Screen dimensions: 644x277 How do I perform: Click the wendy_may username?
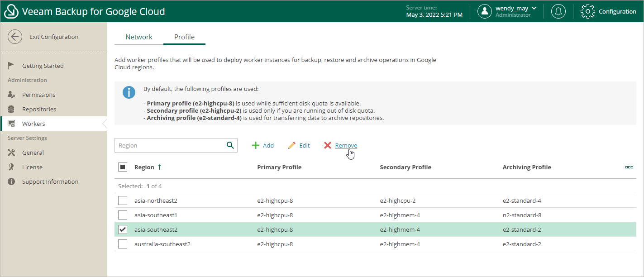coord(512,8)
